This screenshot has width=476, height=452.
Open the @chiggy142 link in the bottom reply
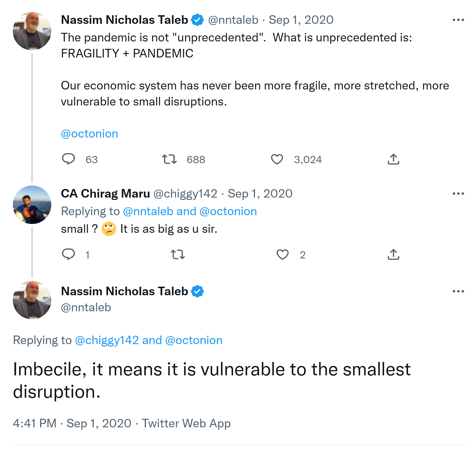107,340
